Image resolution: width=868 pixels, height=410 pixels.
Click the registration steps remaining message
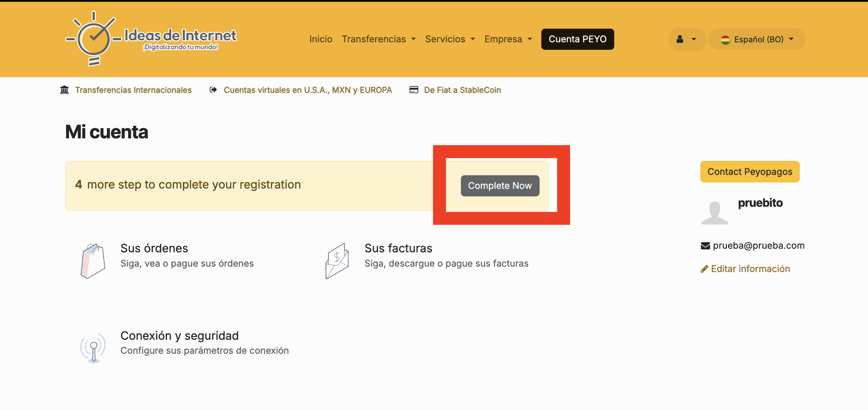click(x=188, y=185)
